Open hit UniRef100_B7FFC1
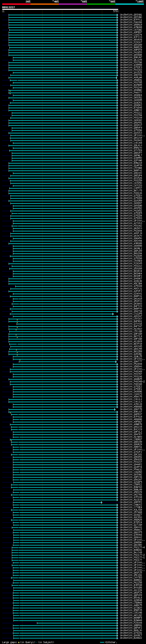Viewport: 146px width, 644px height. point(131,20)
